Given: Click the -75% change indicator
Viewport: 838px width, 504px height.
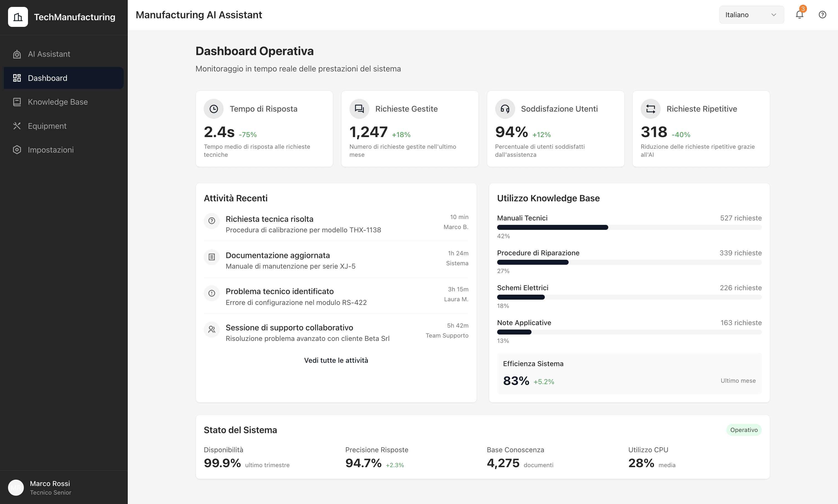Looking at the screenshot, I should point(248,135).
